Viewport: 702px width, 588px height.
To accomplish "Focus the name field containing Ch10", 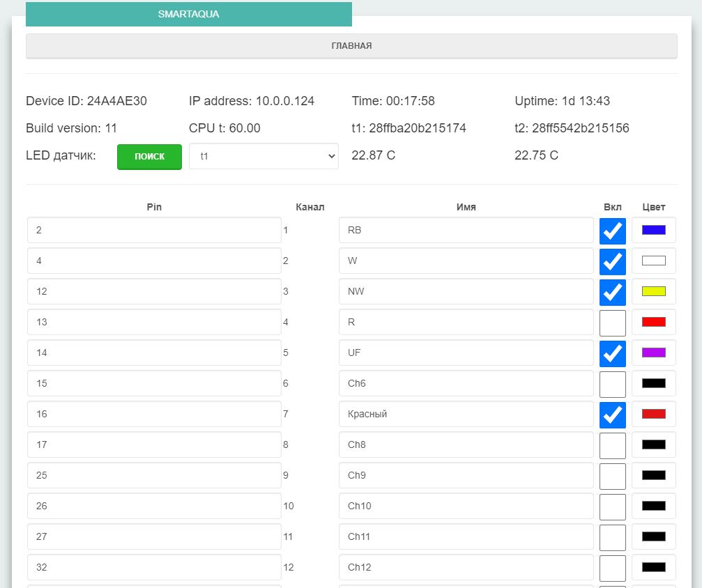I will click(x=466, y=506).
